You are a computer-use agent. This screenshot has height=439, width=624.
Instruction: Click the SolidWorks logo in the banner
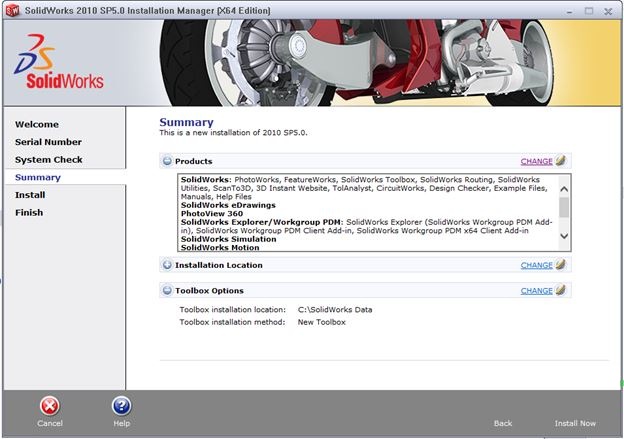coord(59,62)
